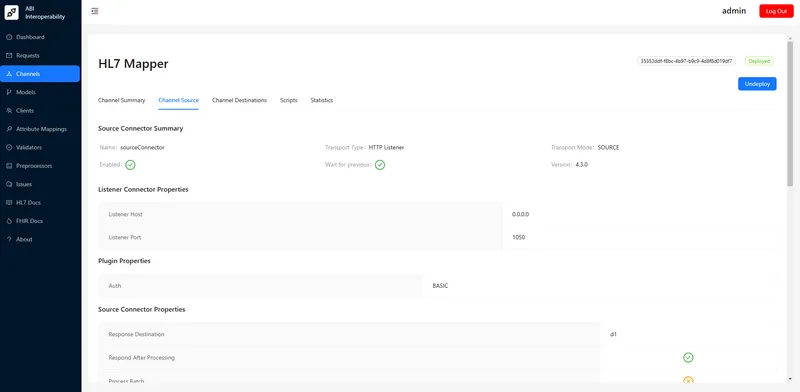800x392 pixels.
Task: Open the Validators section
Action: [40, 148]
